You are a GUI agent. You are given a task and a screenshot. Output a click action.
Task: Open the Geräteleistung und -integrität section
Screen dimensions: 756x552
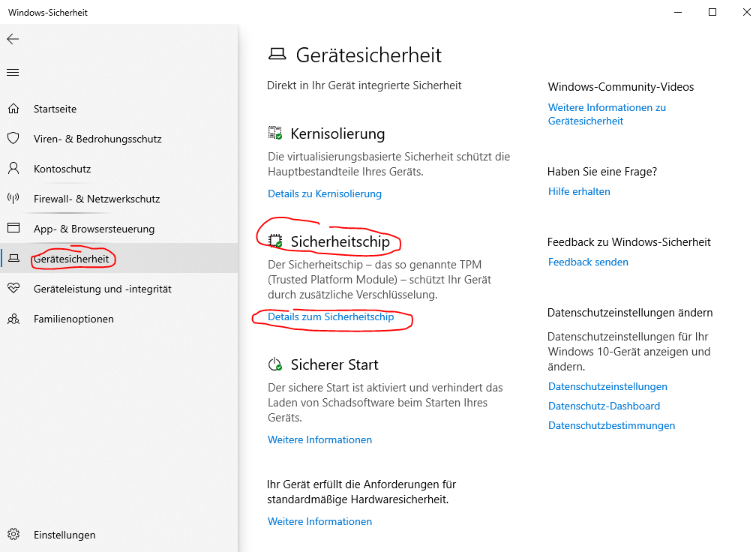point(103,289)
